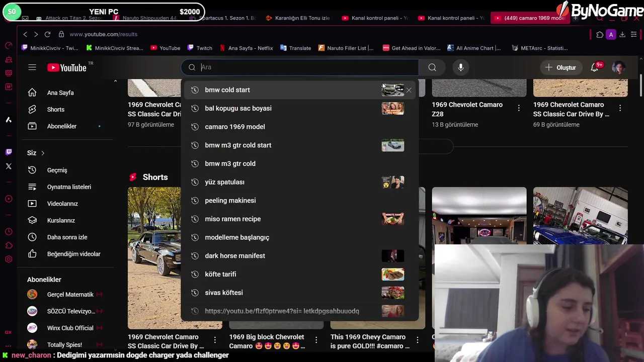
Task: Choose the 'dark horse manifest' history entry
Action: [x=300, y=256]
